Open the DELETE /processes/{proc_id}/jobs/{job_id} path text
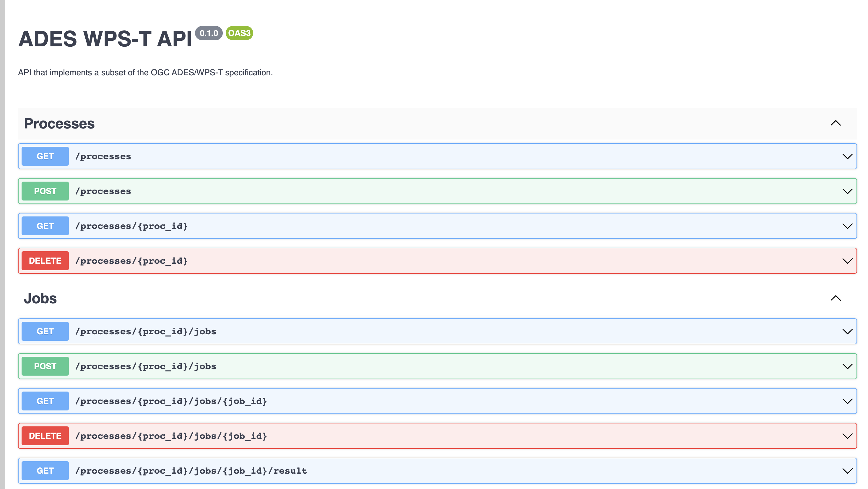This screenshot has height=489, width=868. 171,436
